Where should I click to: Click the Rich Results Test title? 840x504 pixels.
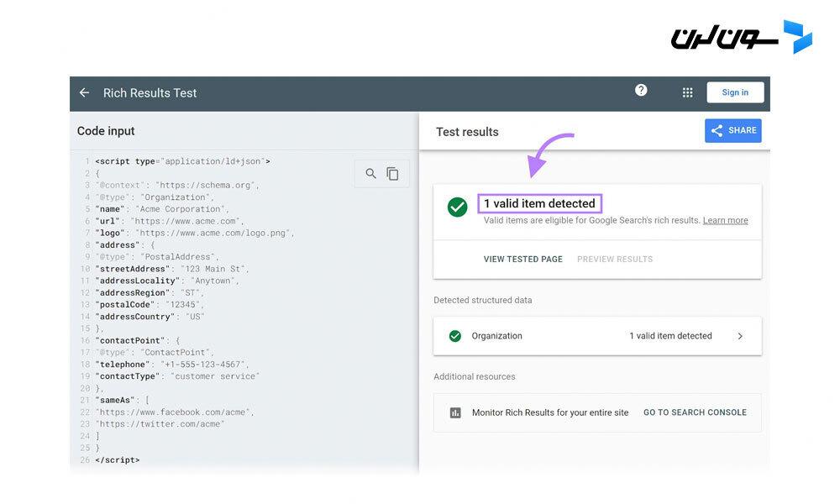point(150,93)
